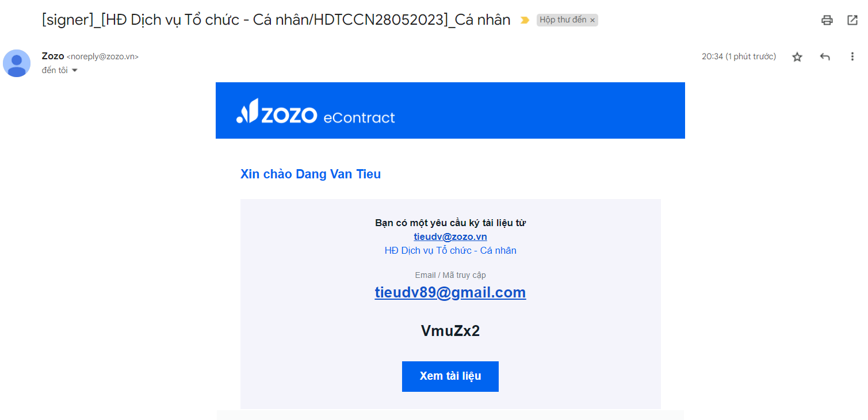Open the sender's profile avatar
This screenshot has height=420, width=868.
click(x=17, y=63)
